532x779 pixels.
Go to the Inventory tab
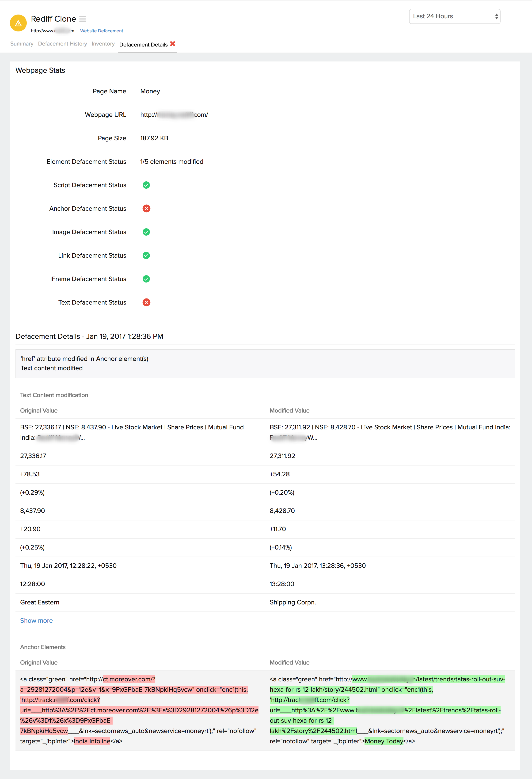click(x=103, y=44)
